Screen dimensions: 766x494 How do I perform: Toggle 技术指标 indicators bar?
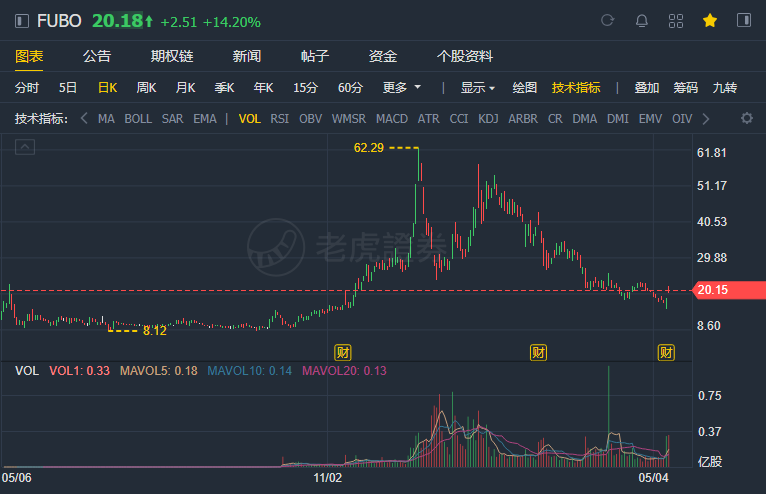(576, 87)
